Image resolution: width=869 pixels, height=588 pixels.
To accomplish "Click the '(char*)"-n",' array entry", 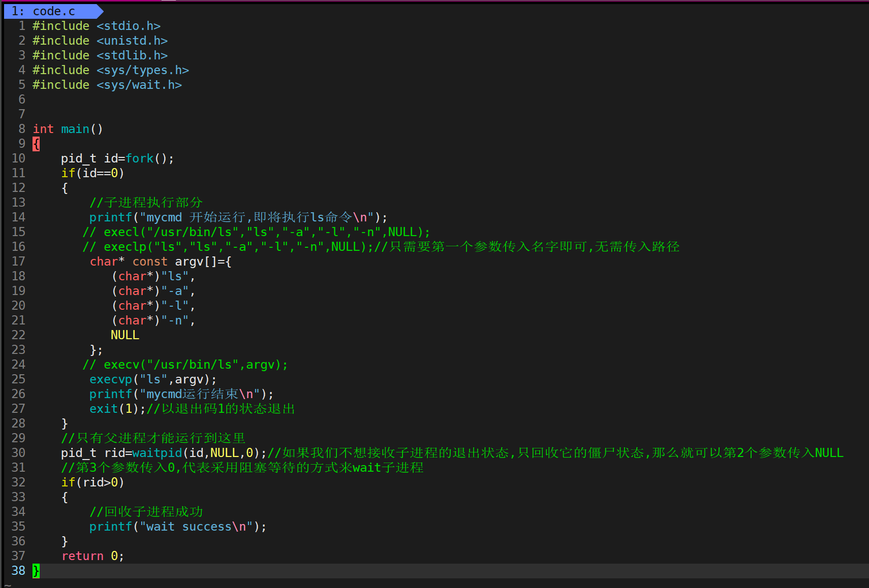I will (x=153, y=320).
